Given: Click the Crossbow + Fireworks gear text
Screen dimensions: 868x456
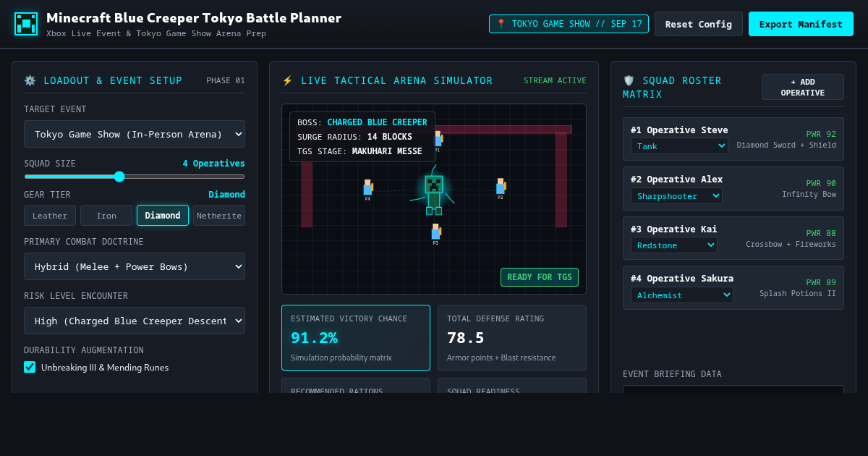Looking at the screenshot, I should pos(791,244).
